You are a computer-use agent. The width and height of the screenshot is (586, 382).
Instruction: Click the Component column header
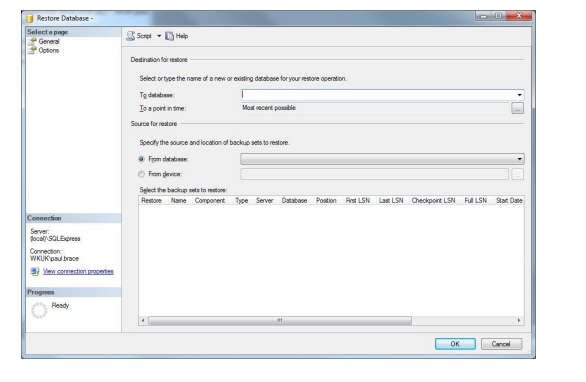[x=210, y=200]
